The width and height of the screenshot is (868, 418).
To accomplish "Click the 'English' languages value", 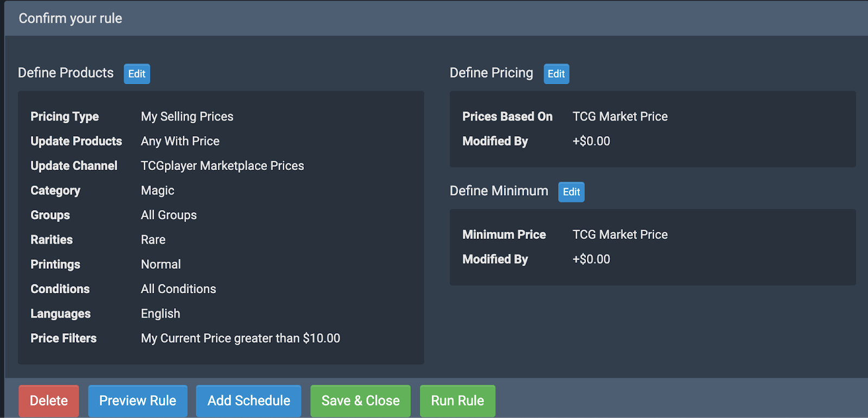I will [161, 314].
